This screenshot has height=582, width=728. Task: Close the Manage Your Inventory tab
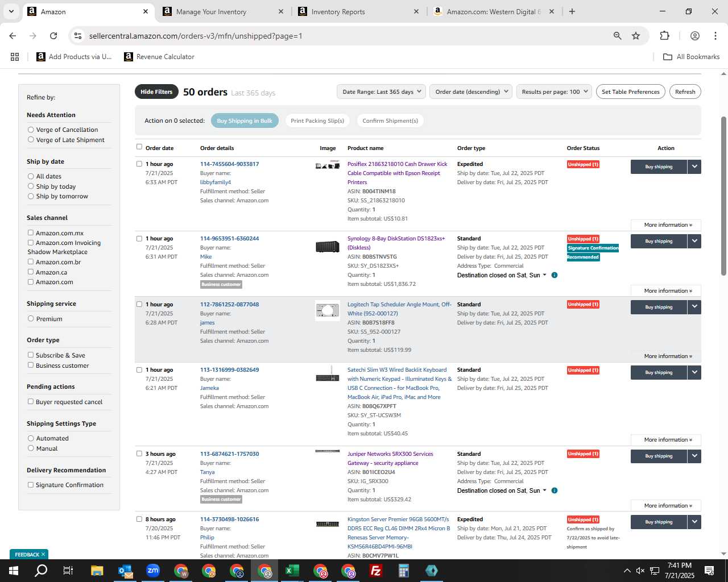(281, 11)
